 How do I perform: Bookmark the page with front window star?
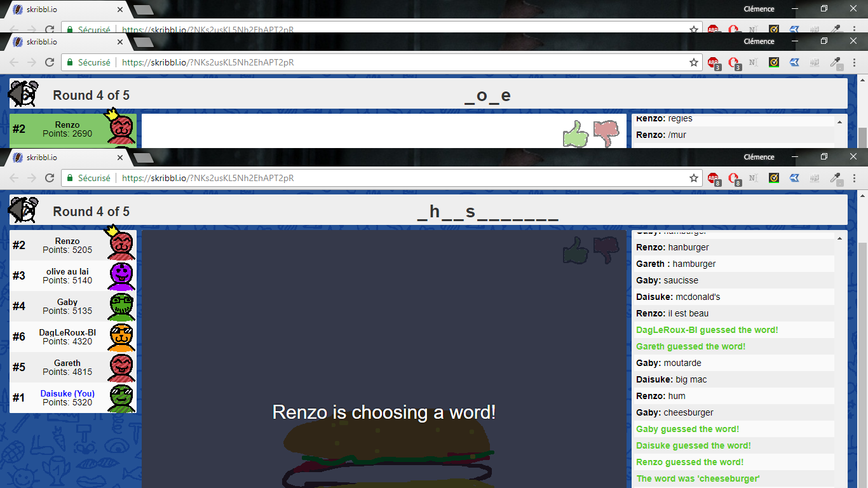coord(694,179)
